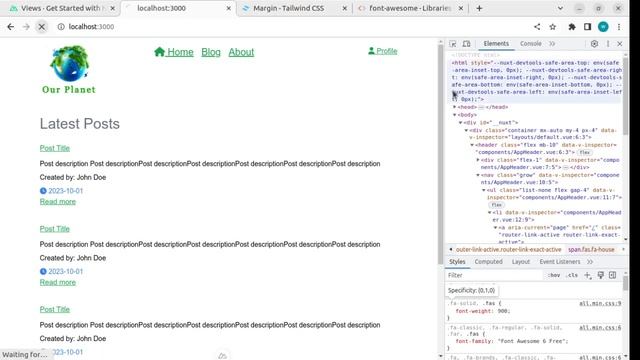Screen dimensions: 640x360
Task: Show more DevTools panels chevron
Action: [x=552, y=44]
